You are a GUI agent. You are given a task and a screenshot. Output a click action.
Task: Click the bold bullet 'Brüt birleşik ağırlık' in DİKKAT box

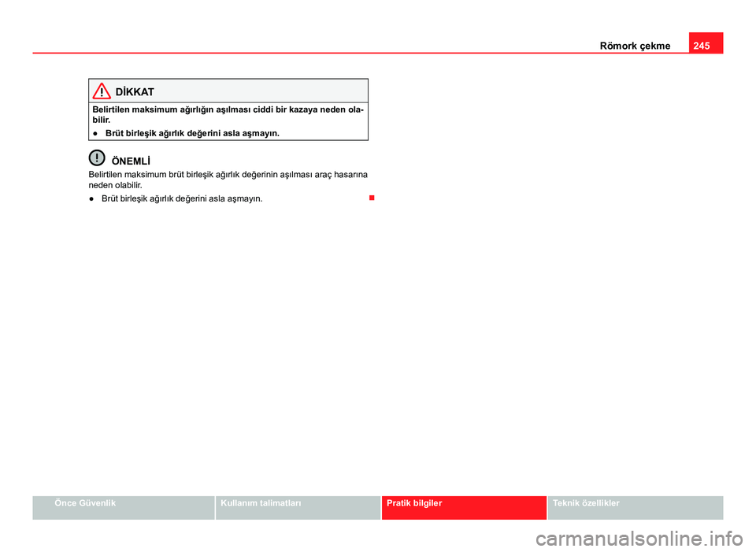(x=192, y=133)
